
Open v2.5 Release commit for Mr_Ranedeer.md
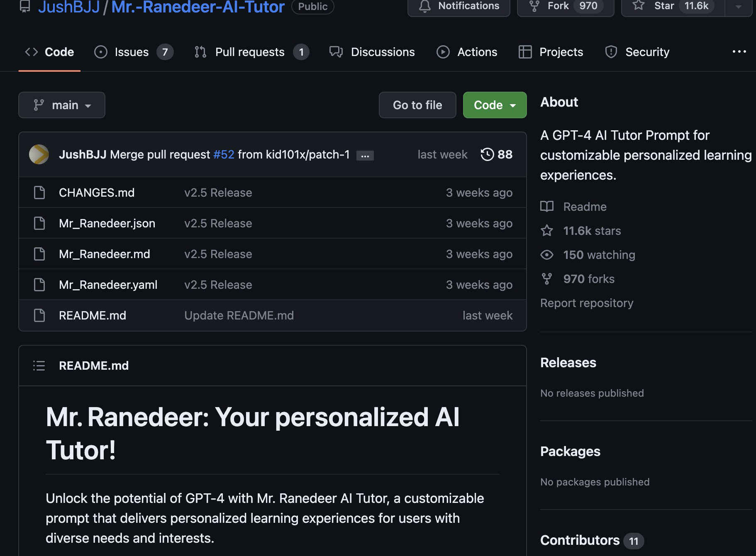[218, 254]
